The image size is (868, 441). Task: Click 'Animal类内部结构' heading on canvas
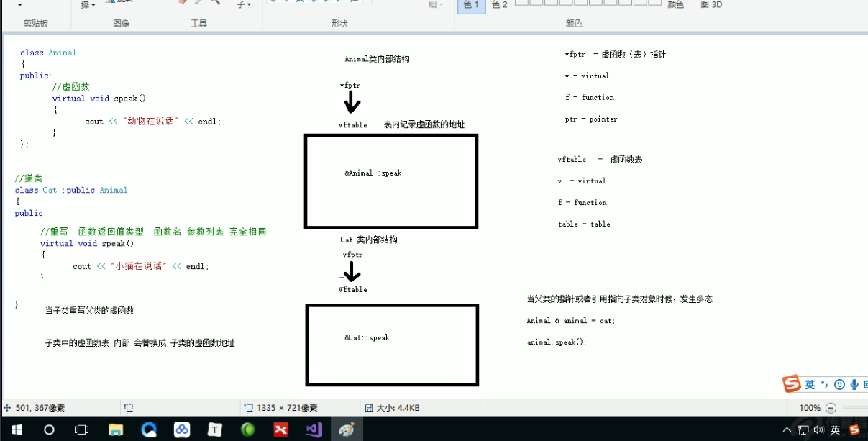pos(377,59)
